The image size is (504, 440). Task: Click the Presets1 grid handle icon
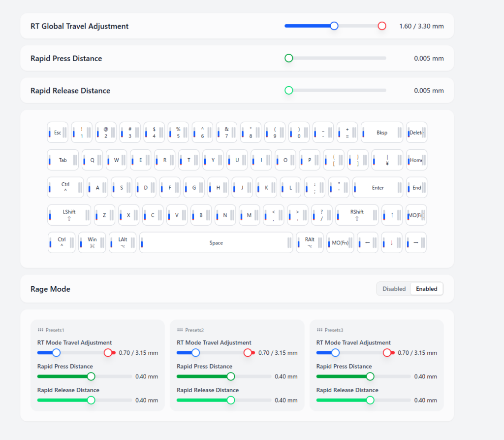(x=40, y=330)
